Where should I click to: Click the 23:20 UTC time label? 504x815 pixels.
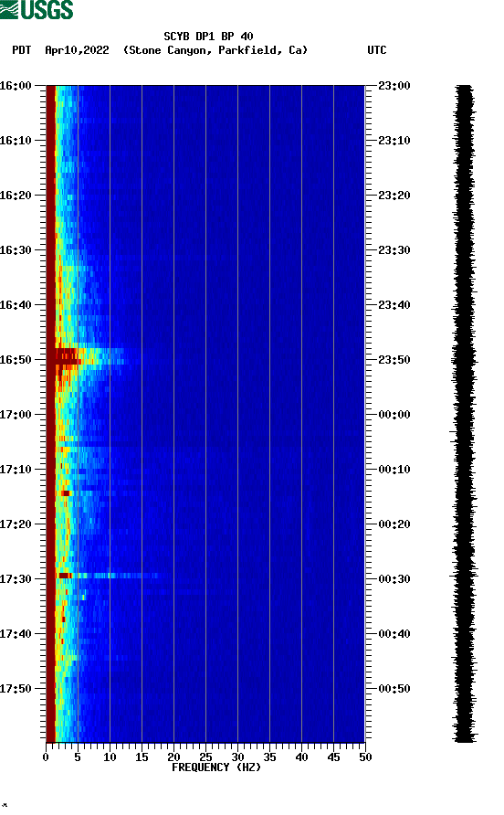click(394, 196)
